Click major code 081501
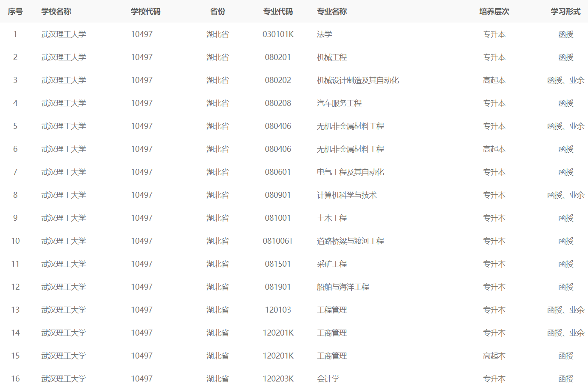 pos(278,264)
